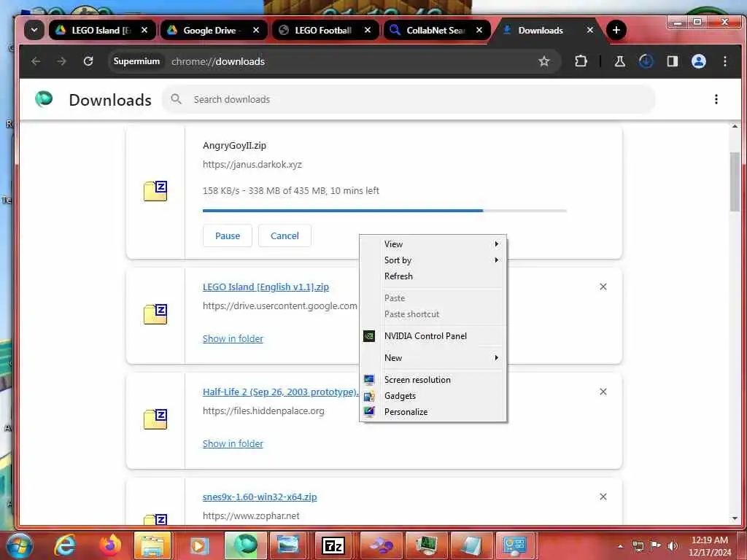Click the Search downloads field
Viewport: 747px width, 560px height.
[409, 99]
